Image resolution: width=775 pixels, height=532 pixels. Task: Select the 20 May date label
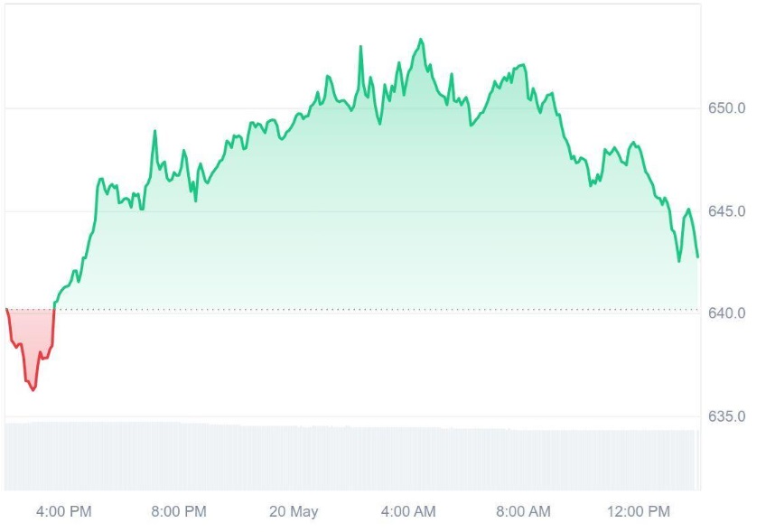[x=294, y=512]
